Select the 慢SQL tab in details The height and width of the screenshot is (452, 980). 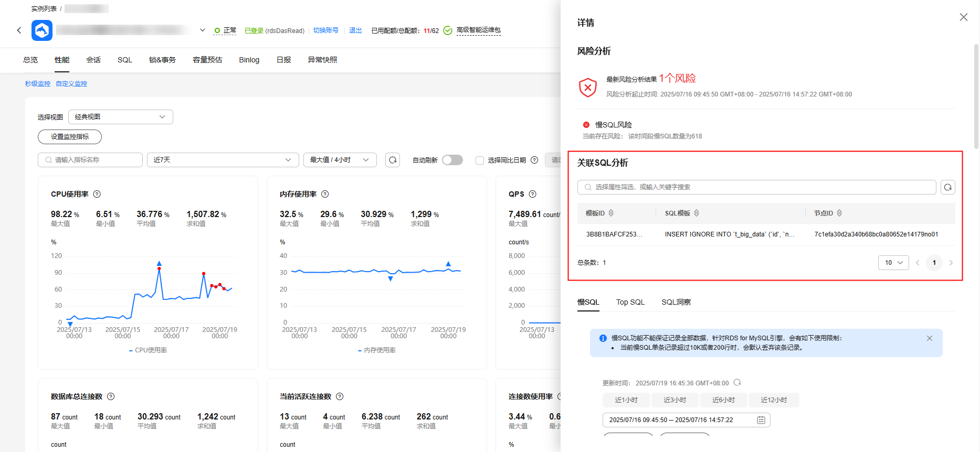pos(588,302)
